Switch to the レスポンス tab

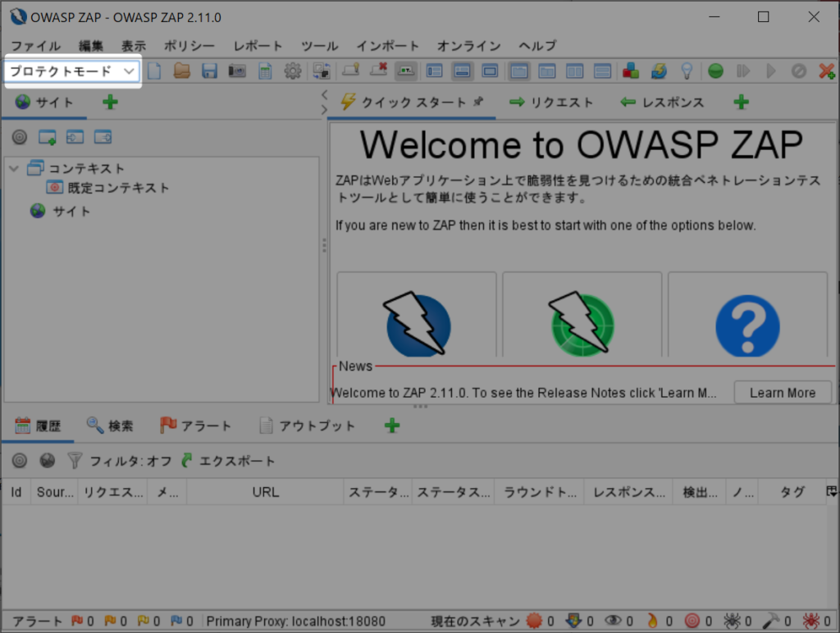click(x=662, y=102)
